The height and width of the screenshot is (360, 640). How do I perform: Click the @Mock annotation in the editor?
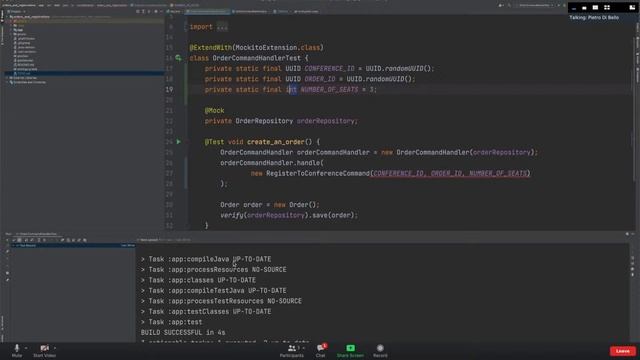214,111
